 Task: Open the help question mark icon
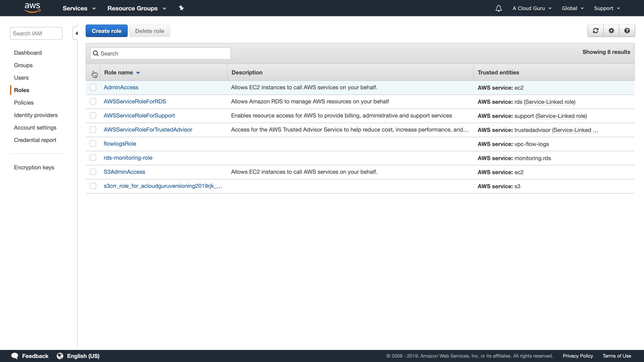point(627,31)
